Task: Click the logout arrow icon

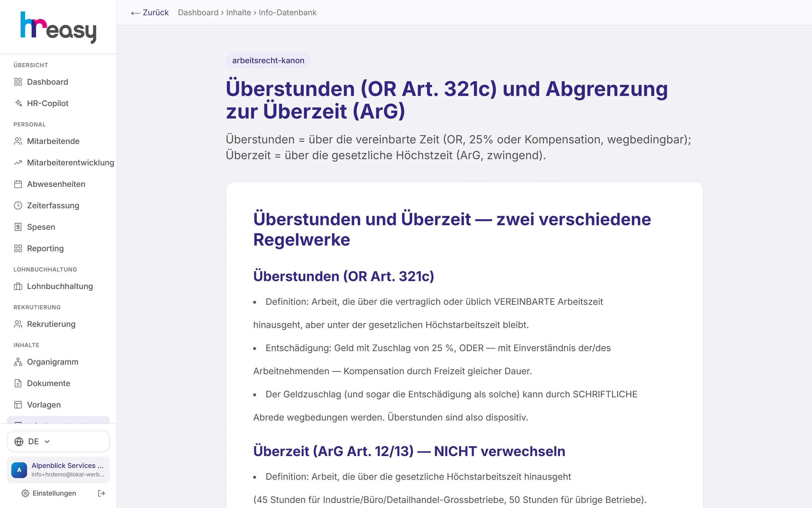Action: (x=101, y=493)
